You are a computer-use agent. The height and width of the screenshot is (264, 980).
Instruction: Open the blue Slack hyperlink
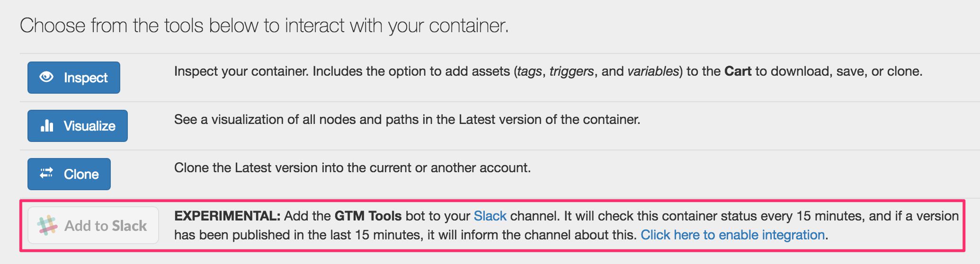coord(490,216)
